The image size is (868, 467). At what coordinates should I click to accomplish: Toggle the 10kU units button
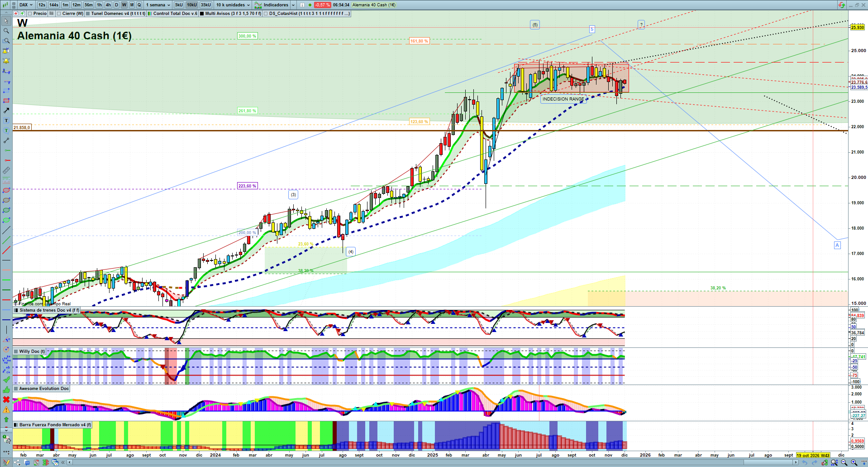(192, 5)
